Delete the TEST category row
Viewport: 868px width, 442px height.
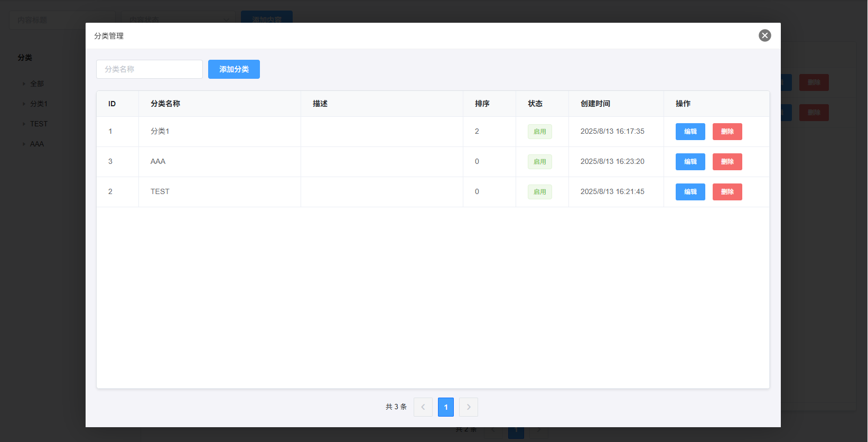pos(727,192)
